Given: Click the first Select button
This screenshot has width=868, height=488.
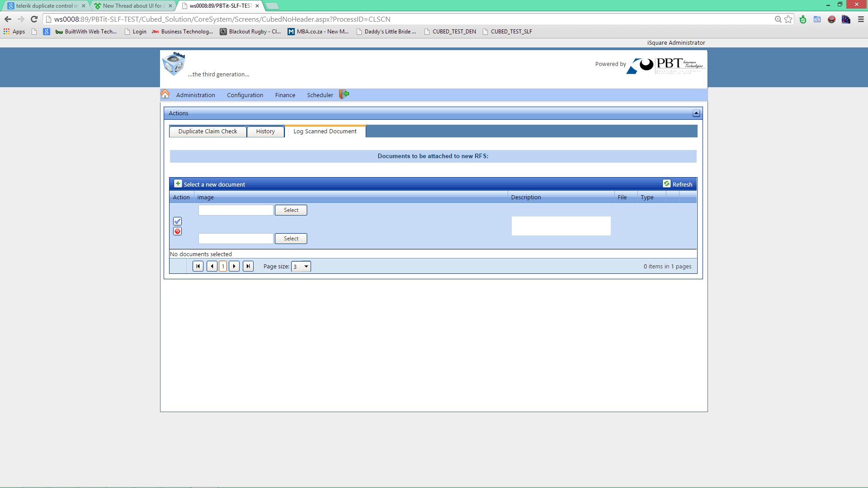Looking at the screenshot, I should [x=291, y=210].
